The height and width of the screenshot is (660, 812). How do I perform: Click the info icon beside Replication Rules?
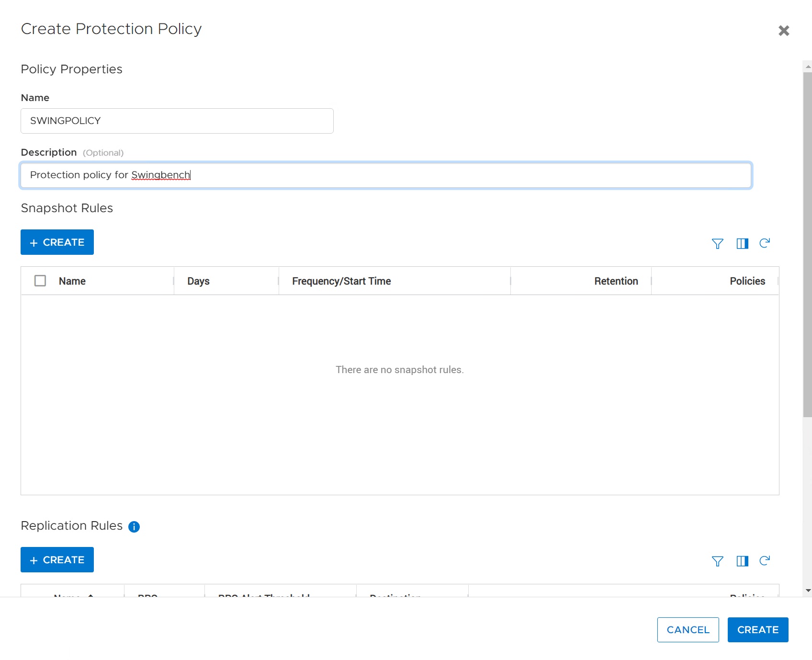click(x=134, y=527)
